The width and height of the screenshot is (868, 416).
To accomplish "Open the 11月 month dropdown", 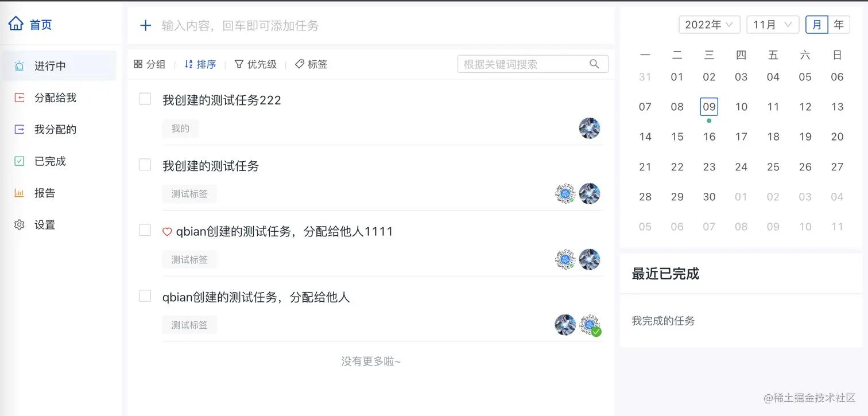I will pyautogui.click(x=773, y=25).
